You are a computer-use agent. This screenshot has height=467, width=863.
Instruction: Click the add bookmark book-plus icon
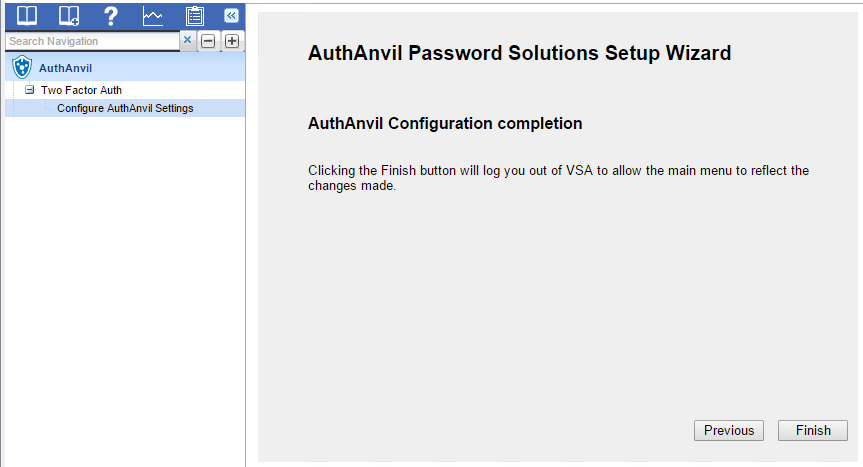pyautogui.click(x=69, y=15)
